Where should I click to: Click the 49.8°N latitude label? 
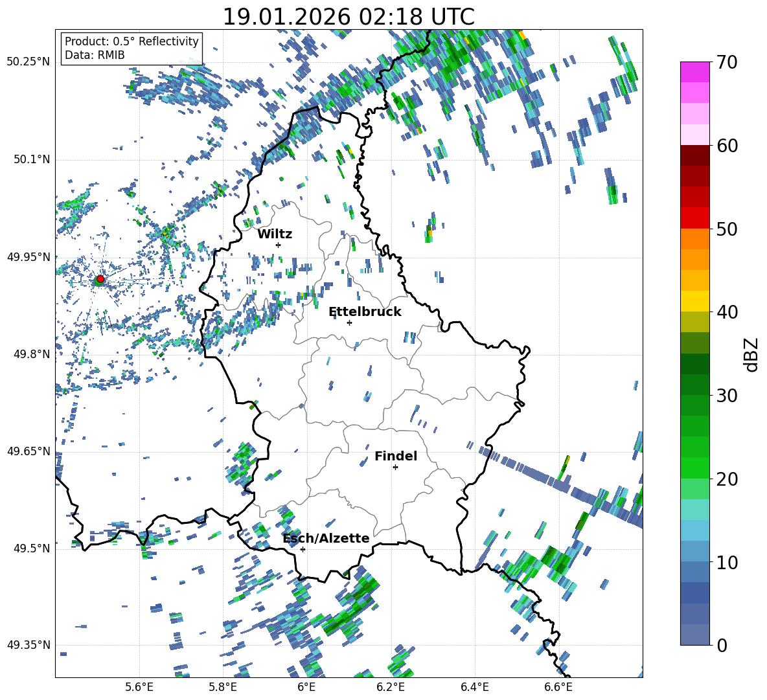31,354
